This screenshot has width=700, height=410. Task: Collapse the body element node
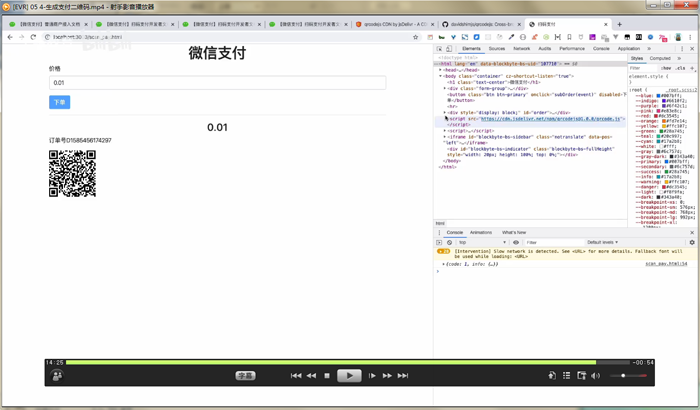440,76
